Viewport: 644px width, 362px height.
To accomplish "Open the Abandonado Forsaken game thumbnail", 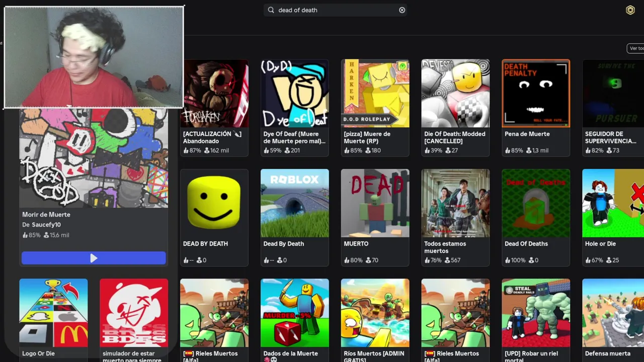I will pos(214,94).
